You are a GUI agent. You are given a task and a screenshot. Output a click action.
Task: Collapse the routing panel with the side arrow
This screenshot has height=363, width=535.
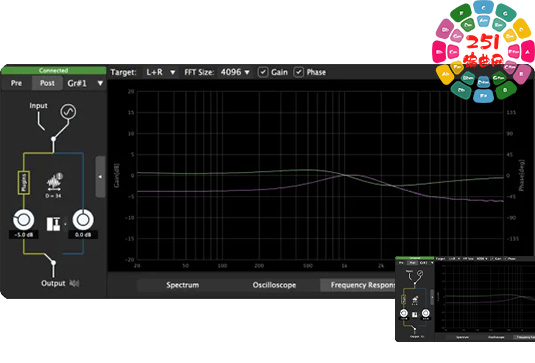point(100,177)
